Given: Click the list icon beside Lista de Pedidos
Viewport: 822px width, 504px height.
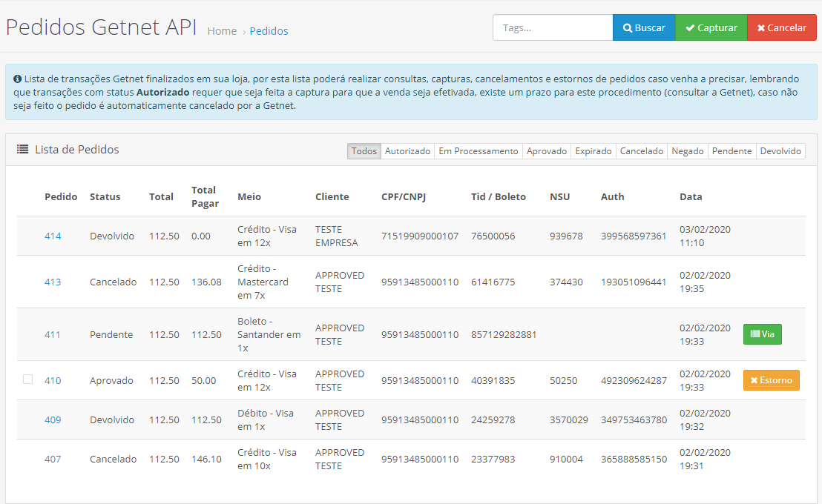Looking at the screenshot, I should [x=23, y=150].
